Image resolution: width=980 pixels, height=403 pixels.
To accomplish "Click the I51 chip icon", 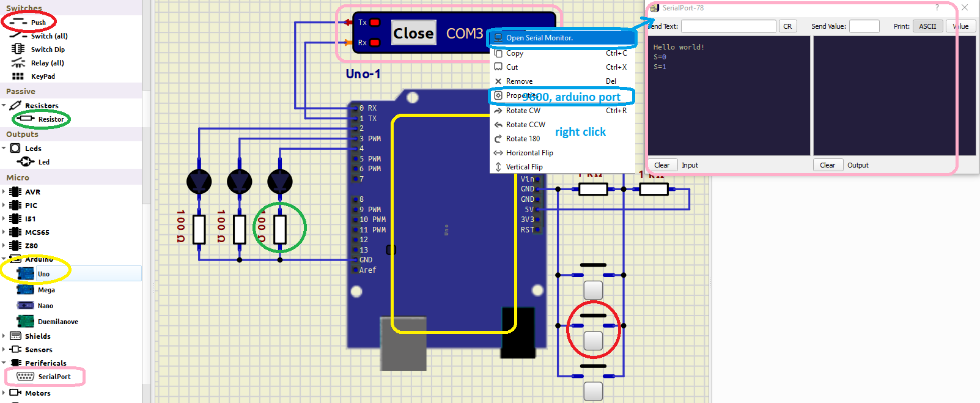I will (x=15, y=219).
